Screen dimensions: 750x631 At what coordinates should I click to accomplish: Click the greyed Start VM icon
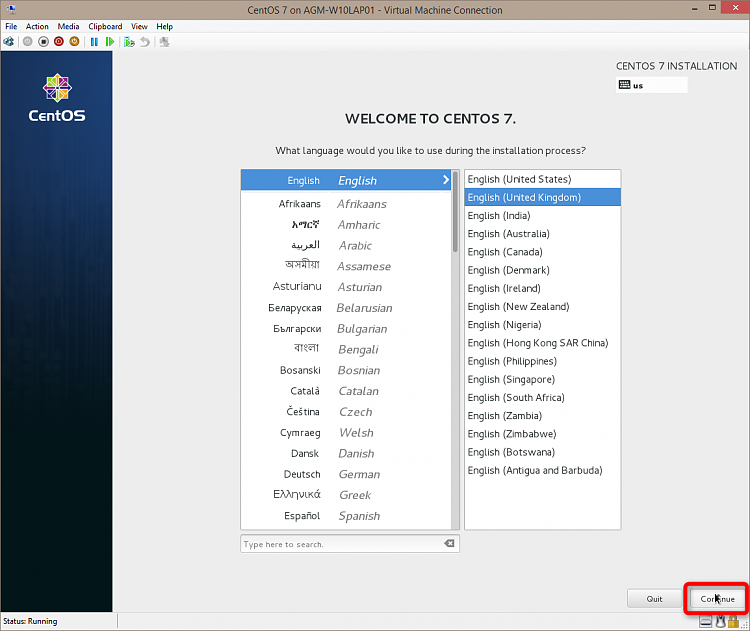click(x=28, y=42)
